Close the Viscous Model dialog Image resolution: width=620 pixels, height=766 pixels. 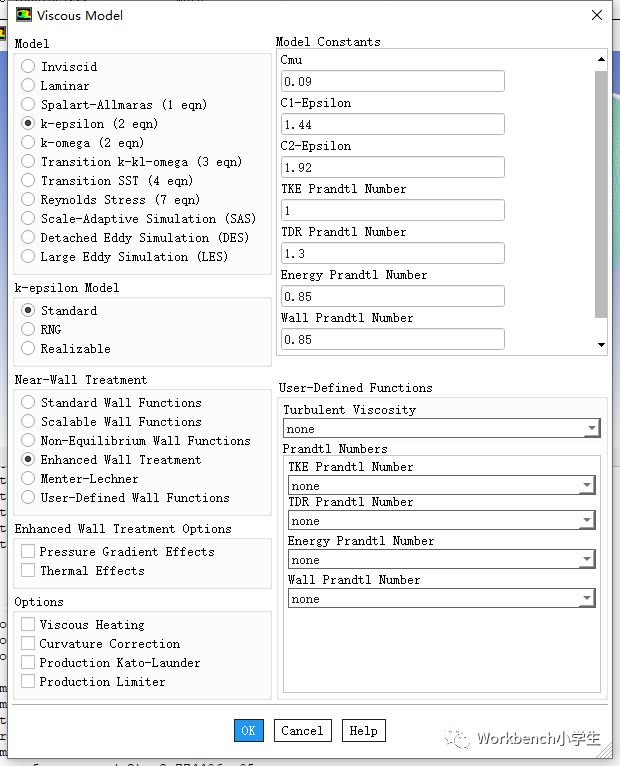pos(597,15)
